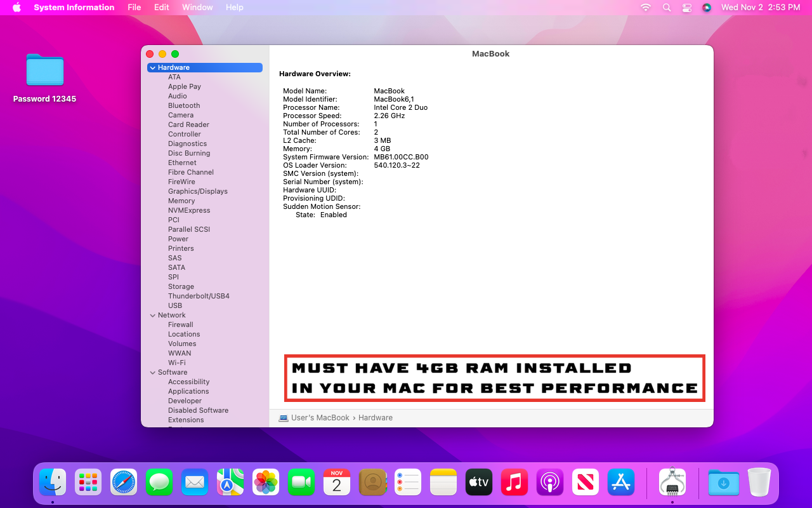Select NVMExpress in the sidebar
This screenshot has width=812, height=508.
pyautogui.click(x=189, y=210)
